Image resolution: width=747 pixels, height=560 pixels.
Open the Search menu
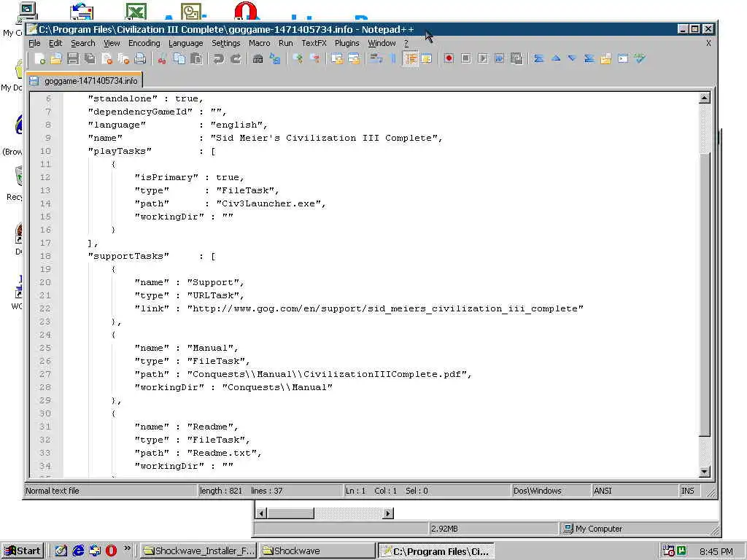[x=83, y=43]
